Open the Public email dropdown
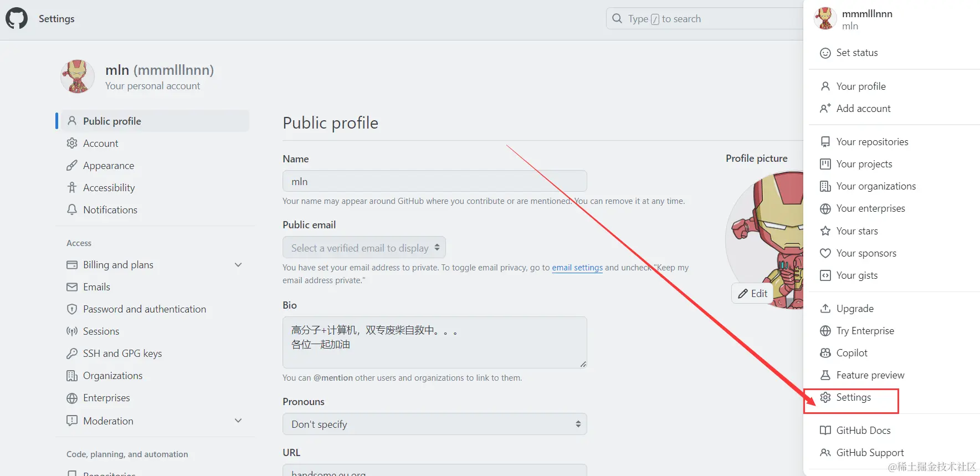This screenshot has width=980, height=476. pos(364,248)
